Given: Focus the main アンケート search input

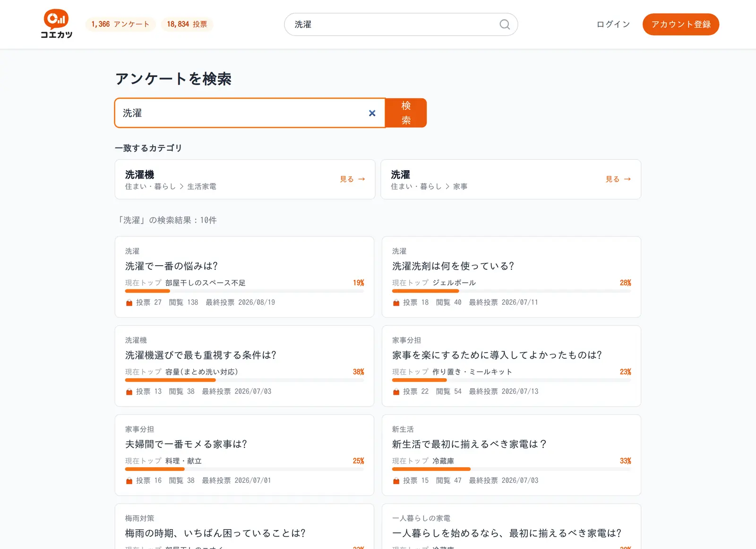Looking at the screenshot, I should click(x=250, y=113).
